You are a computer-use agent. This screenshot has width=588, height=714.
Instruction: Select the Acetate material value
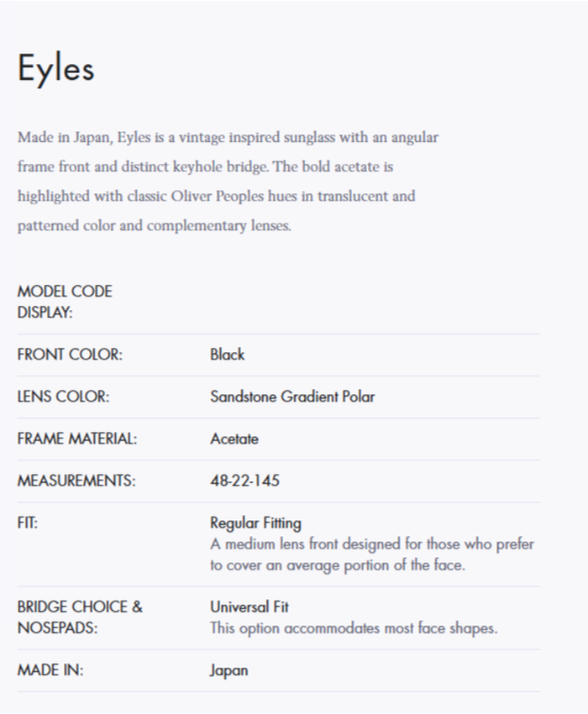point(234,438)
